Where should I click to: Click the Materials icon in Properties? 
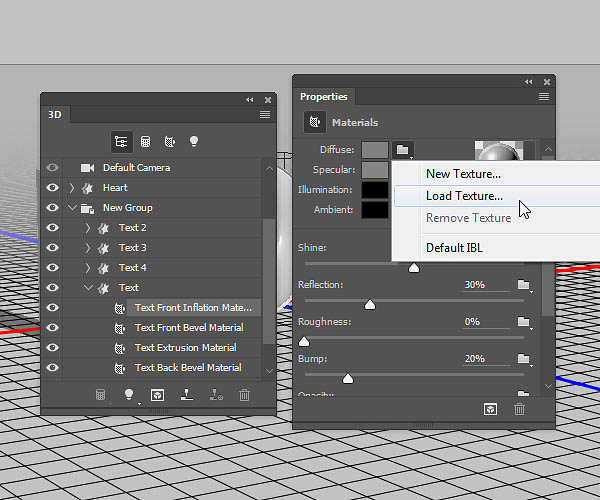pos(315,122)
